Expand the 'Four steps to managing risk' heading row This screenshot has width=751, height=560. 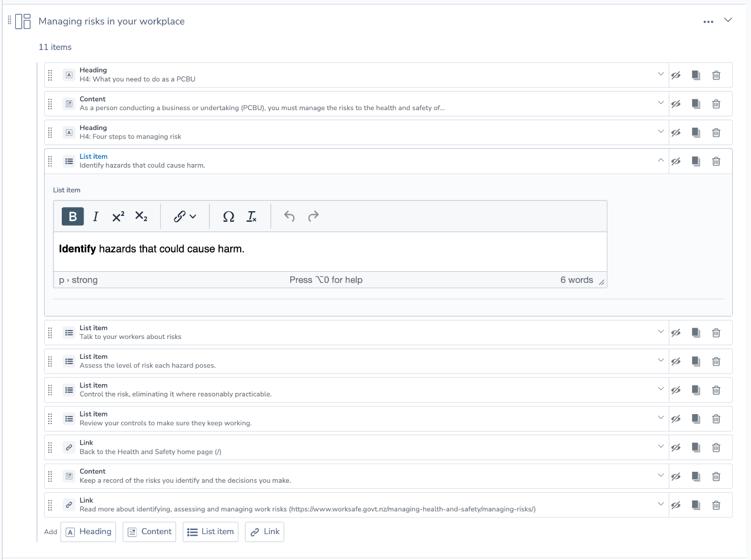[x=660, y=132]
